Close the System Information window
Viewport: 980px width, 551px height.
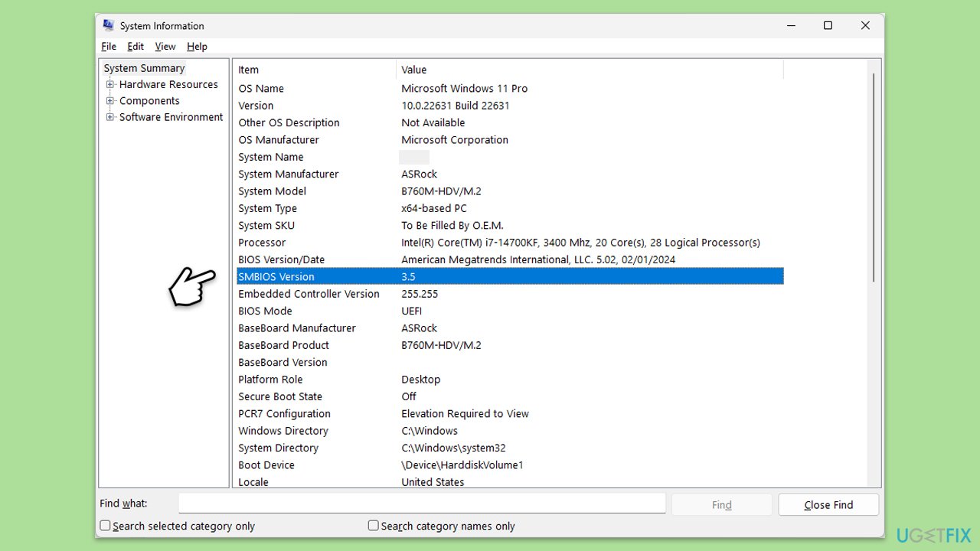tap(865, 25)
